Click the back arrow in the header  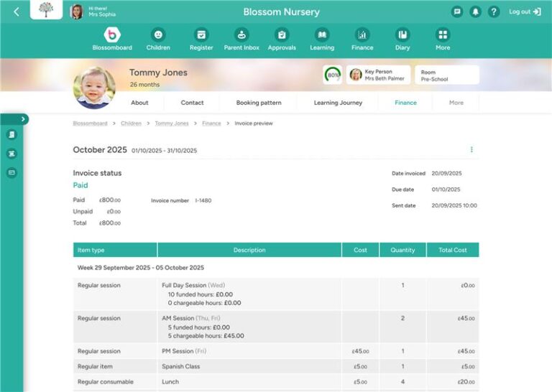point(17,12)
